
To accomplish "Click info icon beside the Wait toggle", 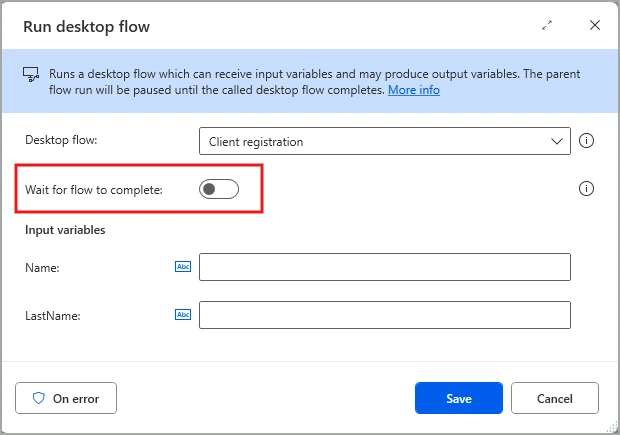I will (x=587, y=189).
